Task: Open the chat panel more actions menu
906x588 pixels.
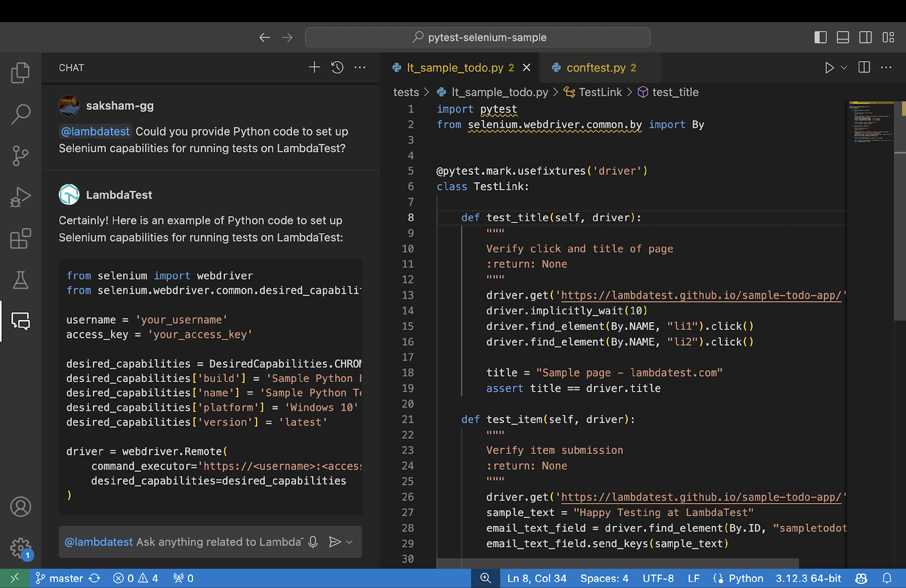Action: (360, 67)
